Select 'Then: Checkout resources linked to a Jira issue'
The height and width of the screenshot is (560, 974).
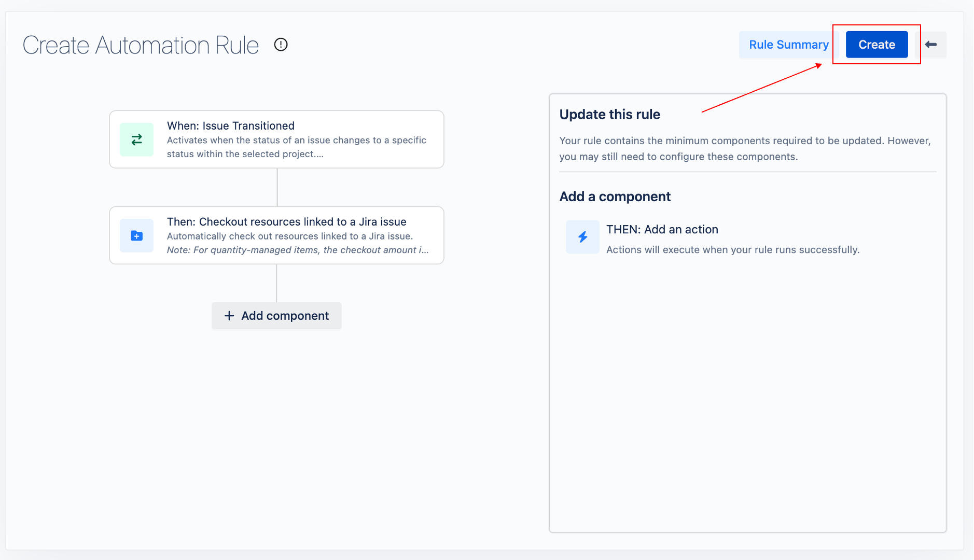tap(286, 221)
